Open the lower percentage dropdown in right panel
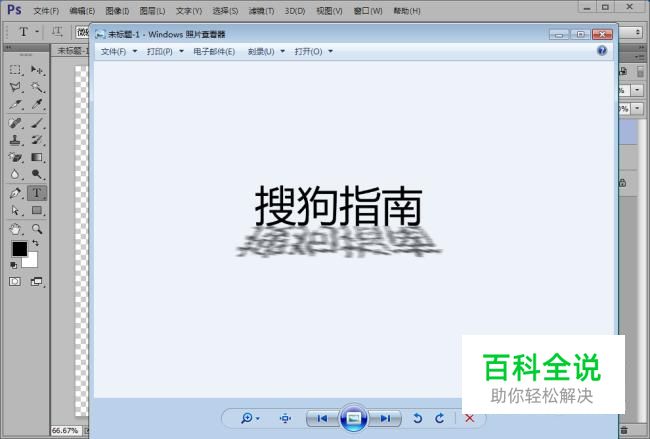The width and height of the screenshot is (650, 439). click(x=637, y=109)
